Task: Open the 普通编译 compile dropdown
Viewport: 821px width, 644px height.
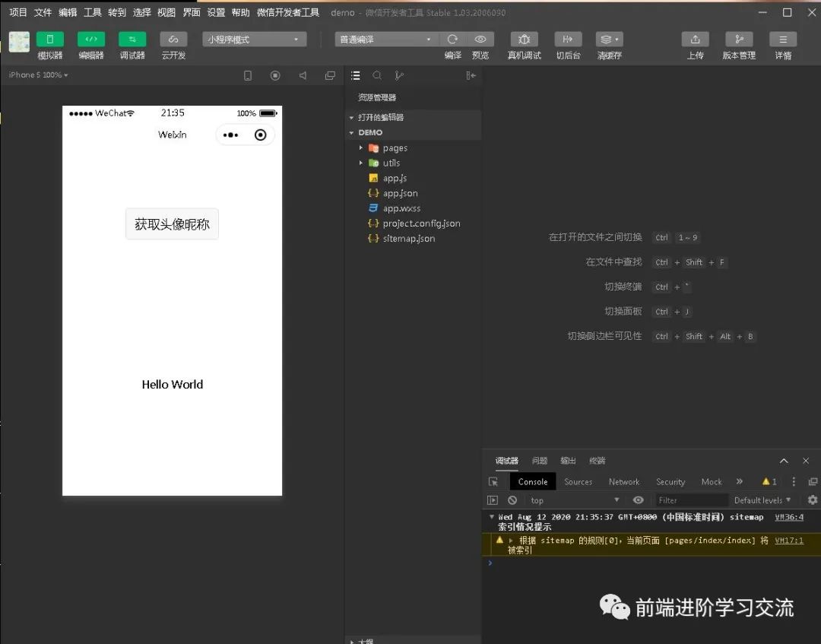Action: click(x=386, y=40)
